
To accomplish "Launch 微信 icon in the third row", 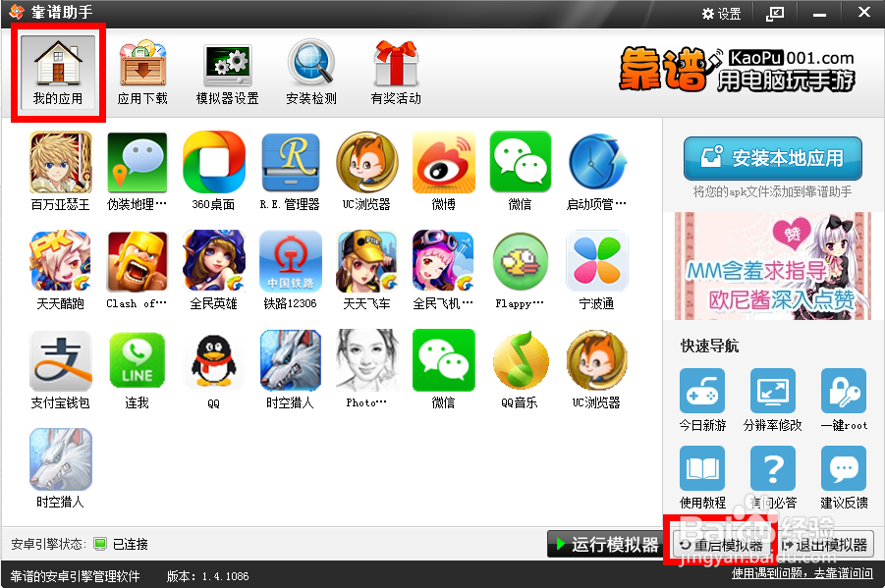I will pos(444,360).
